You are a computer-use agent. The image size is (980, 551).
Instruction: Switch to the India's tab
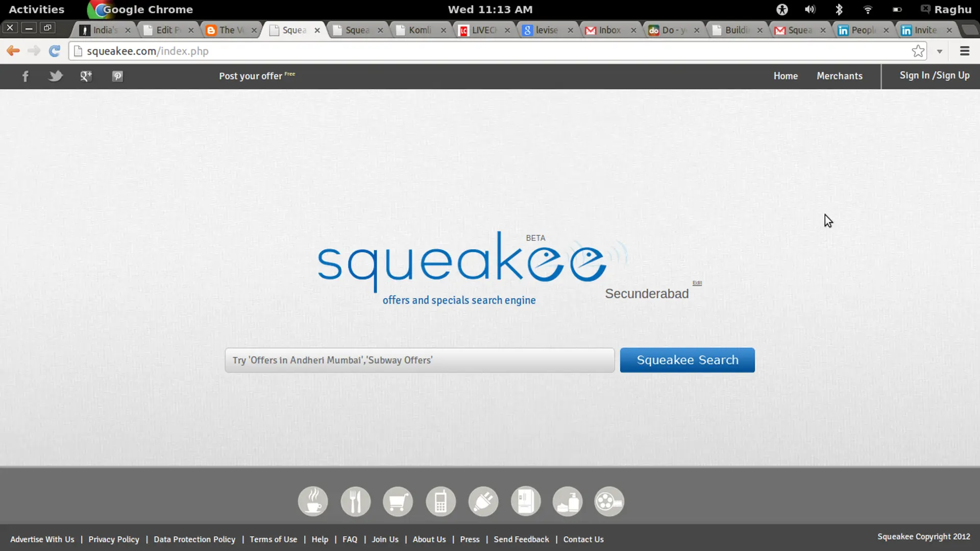[x=105, y=30]
